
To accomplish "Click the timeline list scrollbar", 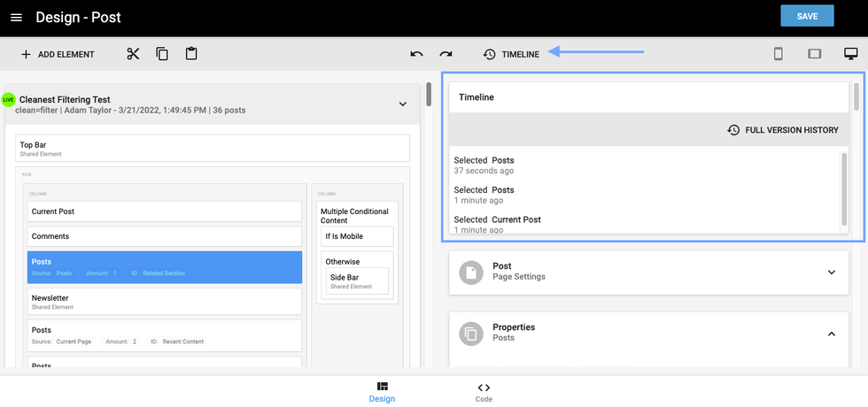I will click(844, 186).
